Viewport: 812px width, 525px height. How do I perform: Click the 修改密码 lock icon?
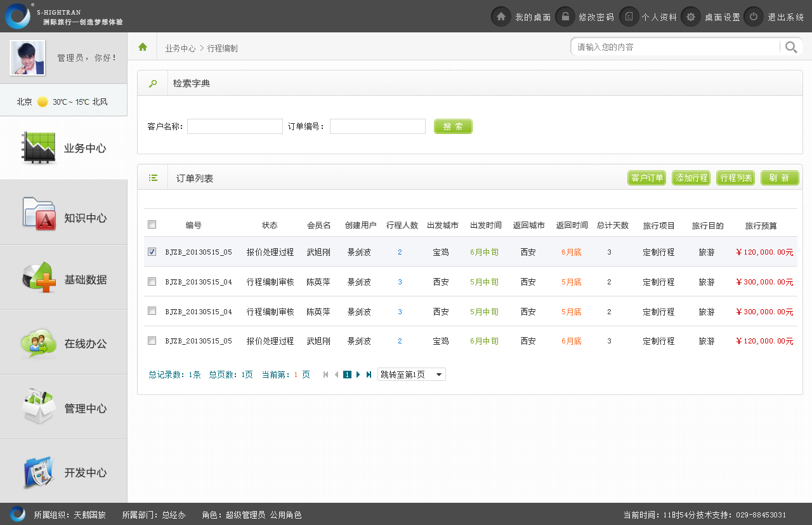pyautogui.click(x=565, y=17)
